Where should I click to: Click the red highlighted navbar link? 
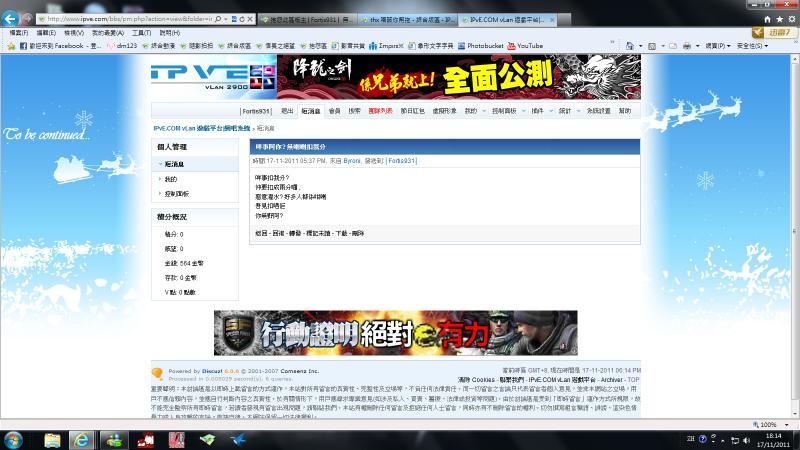pos(380,111)
